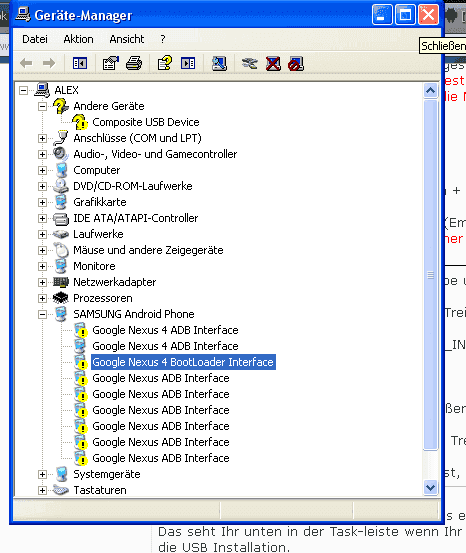Toggle the console tree pane toolbar icon
466x553 pixels.
coord(80,63)
